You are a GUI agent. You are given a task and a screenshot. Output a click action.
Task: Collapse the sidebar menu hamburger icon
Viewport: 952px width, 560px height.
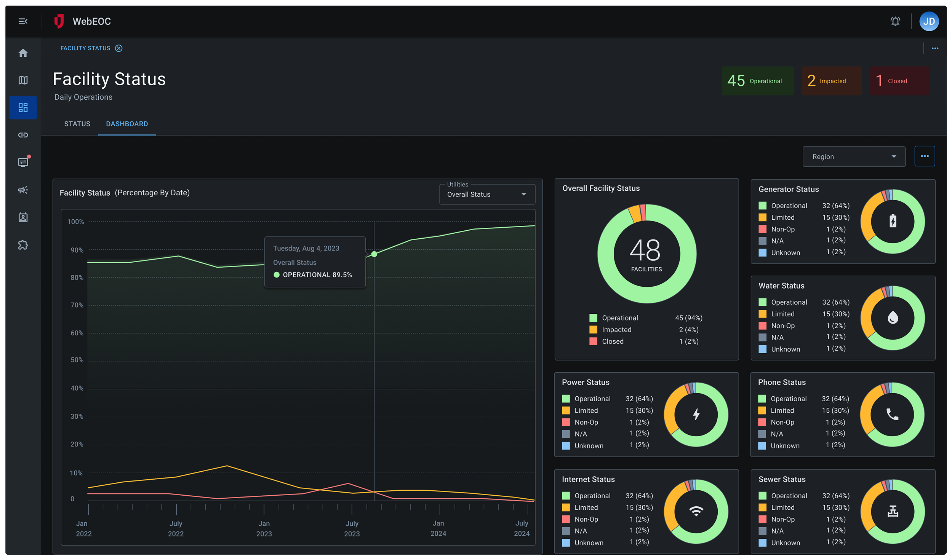click(x=23, y=21)
